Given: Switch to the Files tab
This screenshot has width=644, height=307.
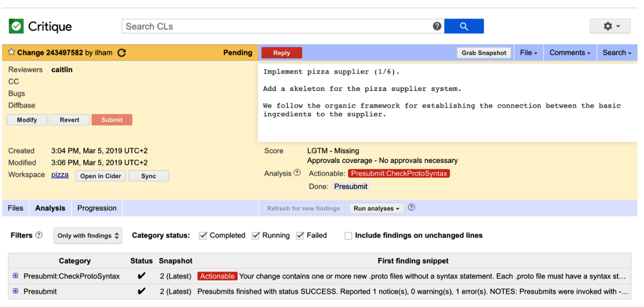Looking at the screenshot, I should coord(15,208).
